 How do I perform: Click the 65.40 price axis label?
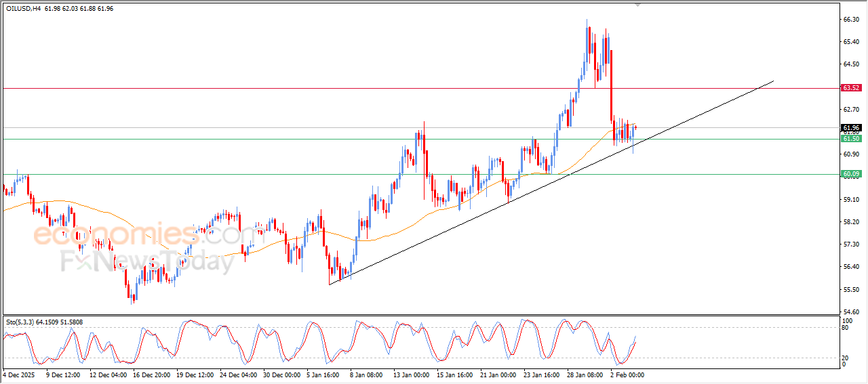point(851,42)
